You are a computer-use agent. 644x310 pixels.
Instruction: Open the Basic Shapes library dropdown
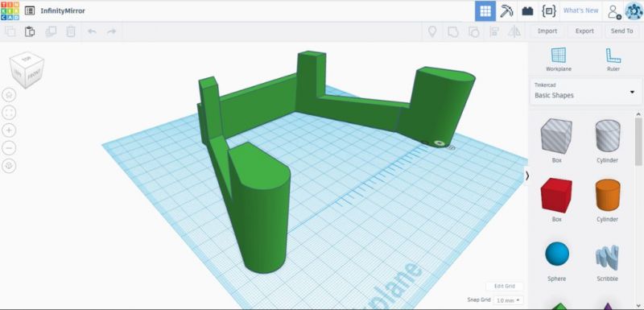point(585,91)
